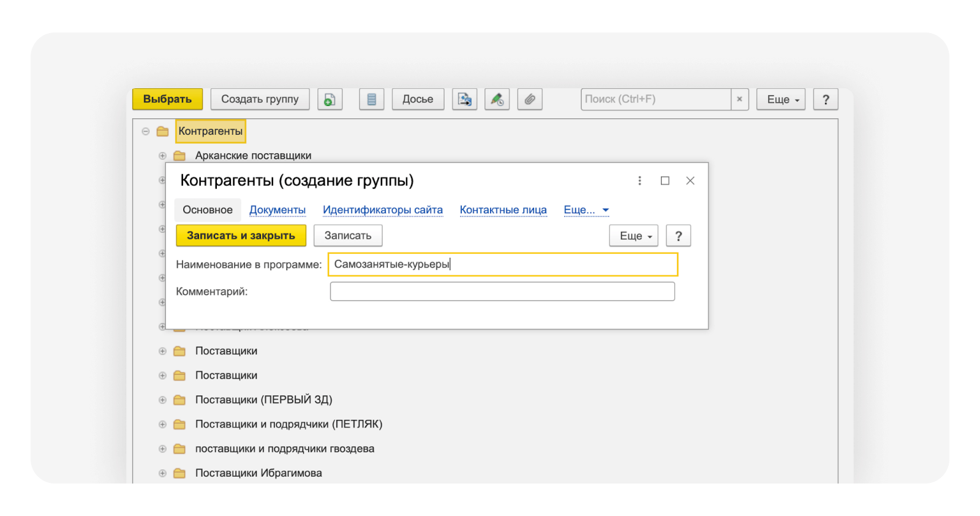Image resolution: width=980 pixels, height=516 pixels.
Task: Clear the search field with X icon
Action: (739, 99)
